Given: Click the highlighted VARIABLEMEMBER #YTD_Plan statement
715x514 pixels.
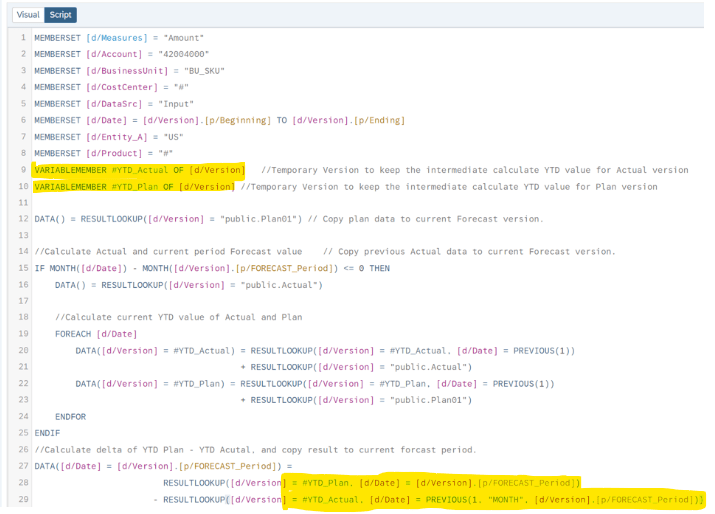Looking at the screenshot, I should [134, 186].
